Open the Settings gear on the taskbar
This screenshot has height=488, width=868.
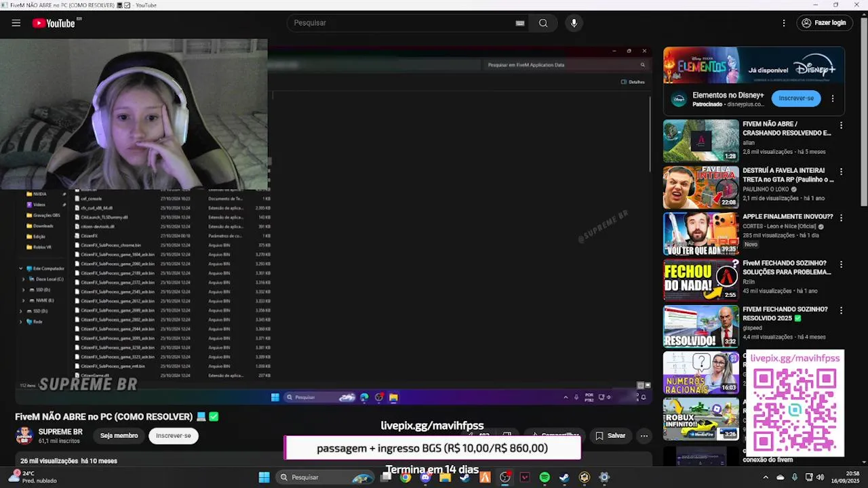604,477
